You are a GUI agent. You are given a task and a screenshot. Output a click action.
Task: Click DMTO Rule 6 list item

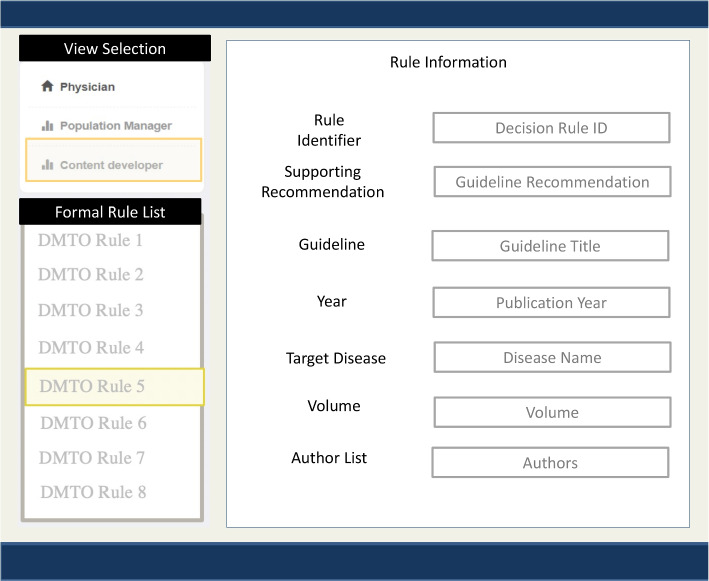coord(92,423)
